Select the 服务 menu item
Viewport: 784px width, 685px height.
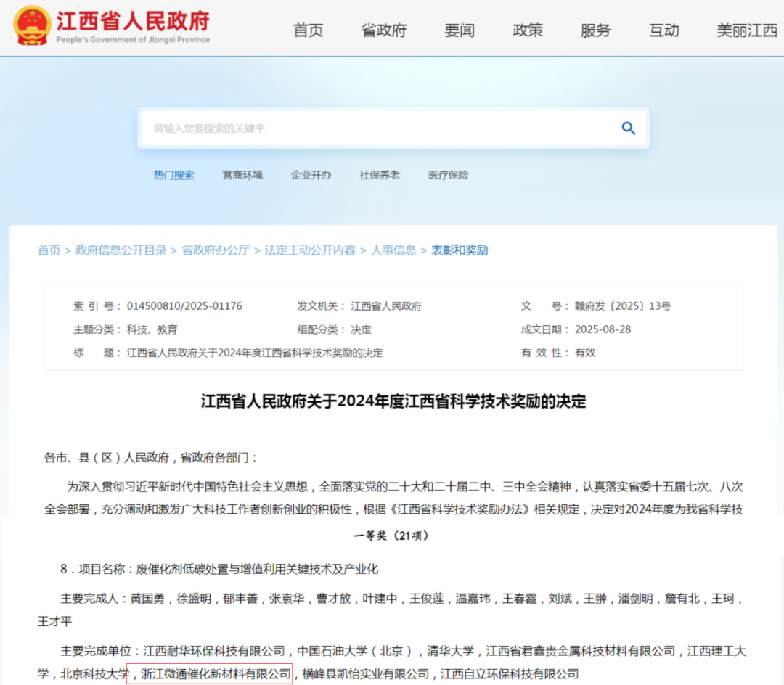click(x=595, y=30)
